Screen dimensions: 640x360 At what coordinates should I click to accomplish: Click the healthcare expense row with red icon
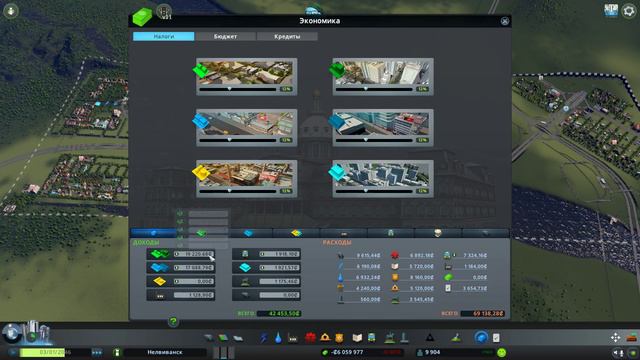[x=412, y=255]
